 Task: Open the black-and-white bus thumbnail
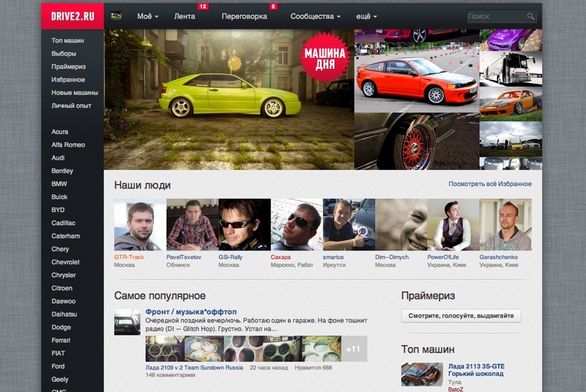(x=510, y=69)
